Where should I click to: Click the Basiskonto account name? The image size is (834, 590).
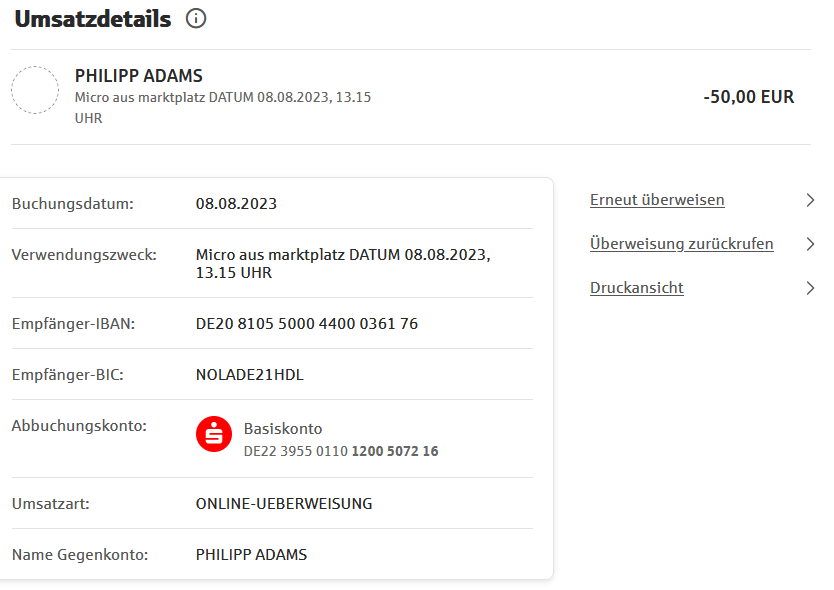[x=283, y=428]
